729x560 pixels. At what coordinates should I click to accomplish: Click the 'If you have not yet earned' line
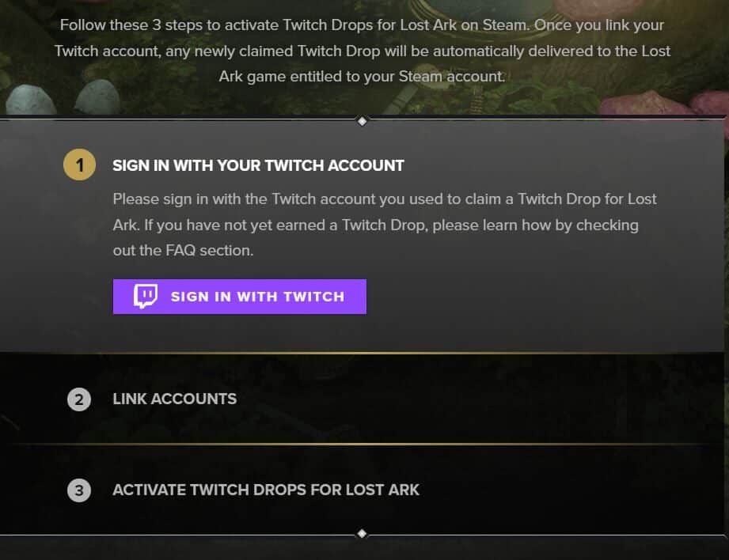(x=375, y=225)
